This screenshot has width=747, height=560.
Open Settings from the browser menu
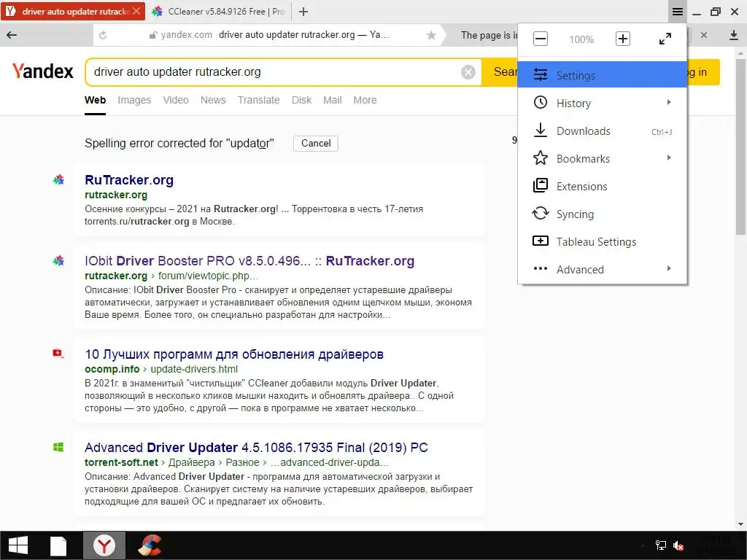point(602,75)
